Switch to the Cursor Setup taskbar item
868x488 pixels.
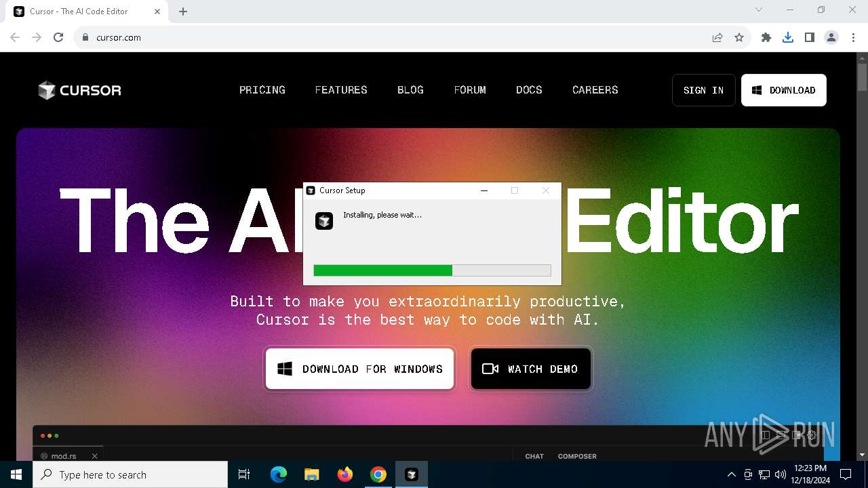pyautogui.click(x=412, y=474)
